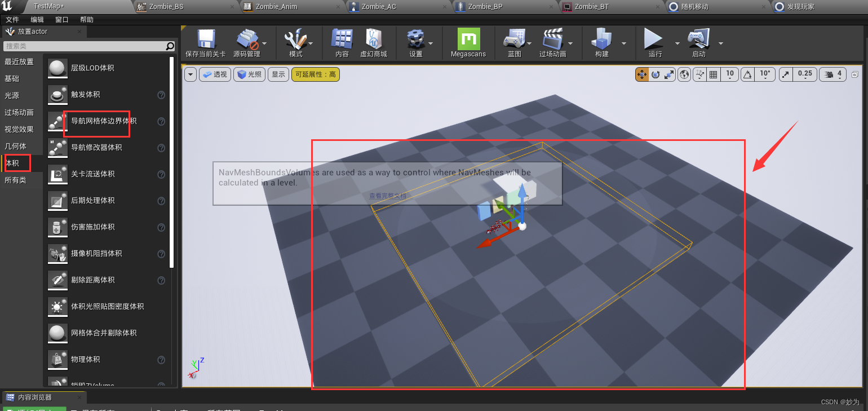Open the viewport options dropdown arrow button

point(191,74)
